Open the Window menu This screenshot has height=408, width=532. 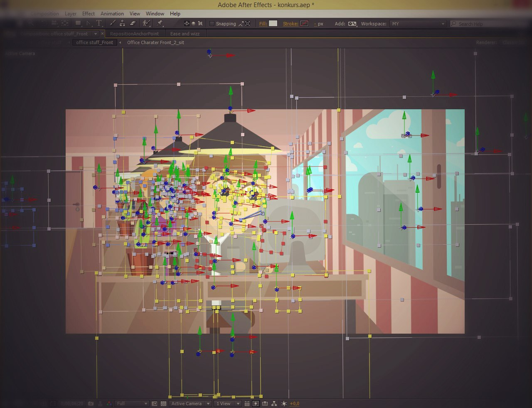(155, 14)
